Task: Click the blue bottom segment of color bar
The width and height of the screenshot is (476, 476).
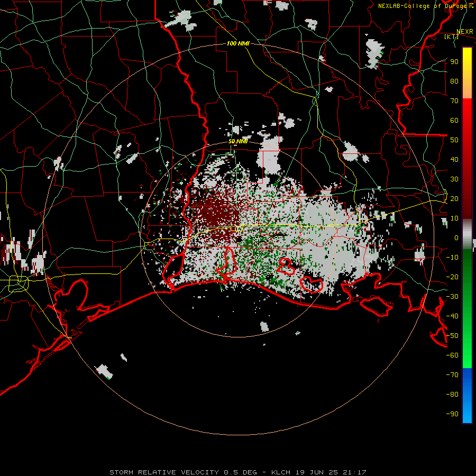Action: click(x=467, y=396)
